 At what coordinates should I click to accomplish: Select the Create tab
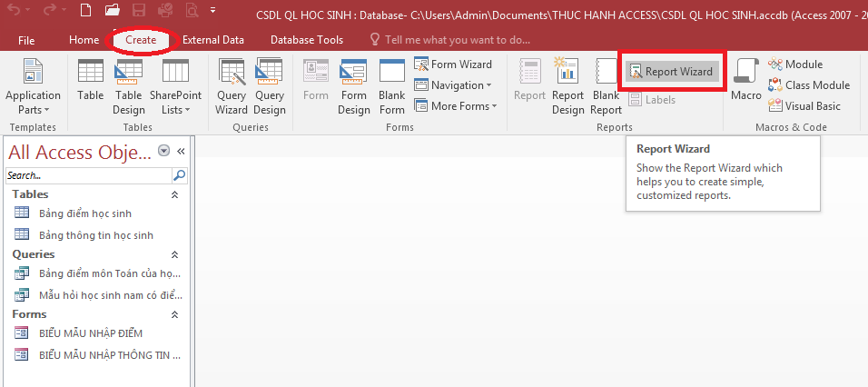141,40
